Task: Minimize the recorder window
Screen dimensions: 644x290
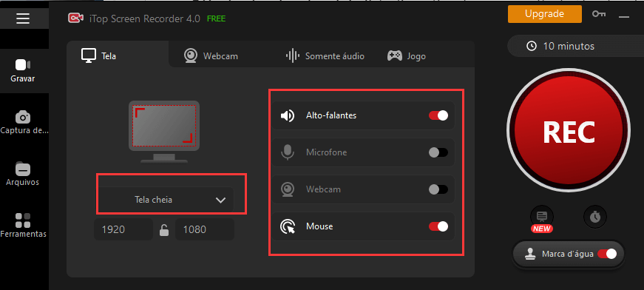Action: click(x=624, y=16)
